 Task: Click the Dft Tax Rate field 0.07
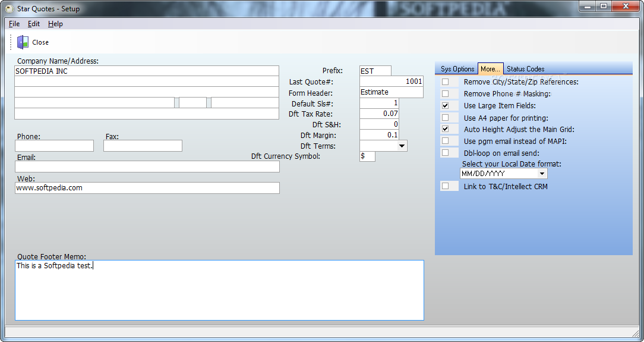pos(379,114)
